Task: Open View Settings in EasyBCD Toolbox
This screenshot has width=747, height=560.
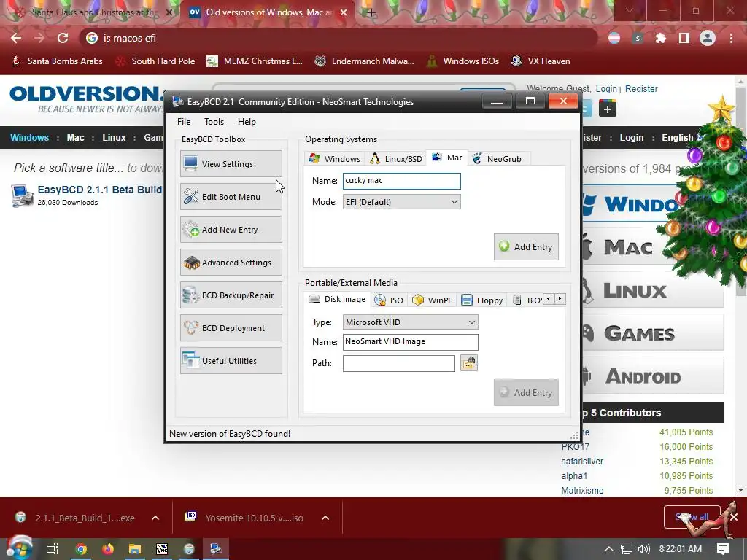Action: coord(231,164)
